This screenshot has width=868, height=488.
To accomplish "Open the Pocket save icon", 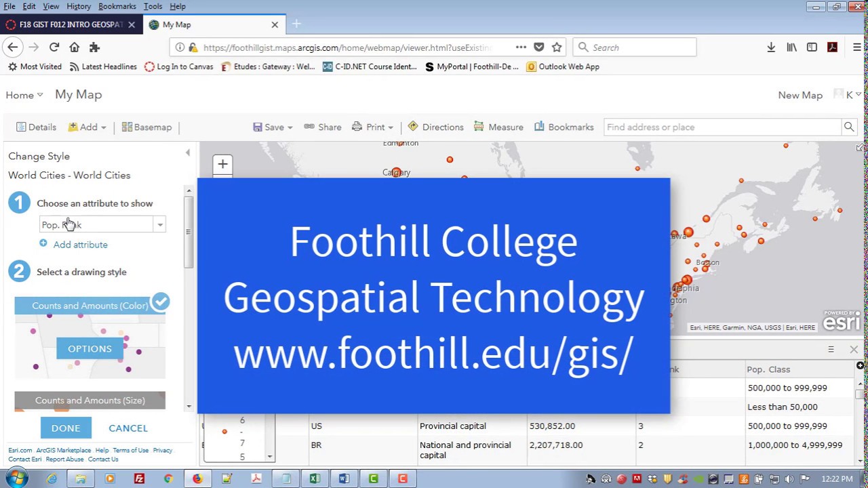I will [x=539, y=47].
